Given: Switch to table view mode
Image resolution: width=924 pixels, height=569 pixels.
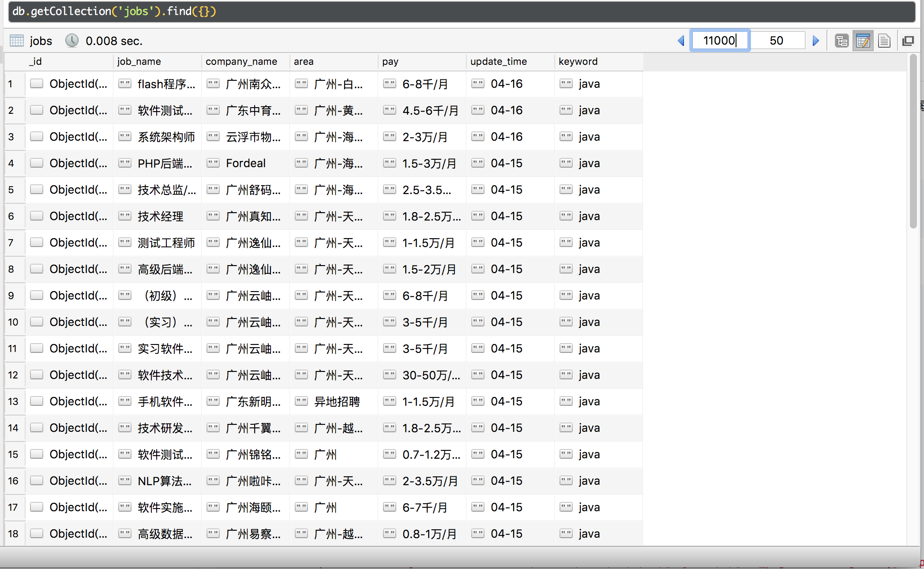Looking at the screenshot, I should [863, 41].
